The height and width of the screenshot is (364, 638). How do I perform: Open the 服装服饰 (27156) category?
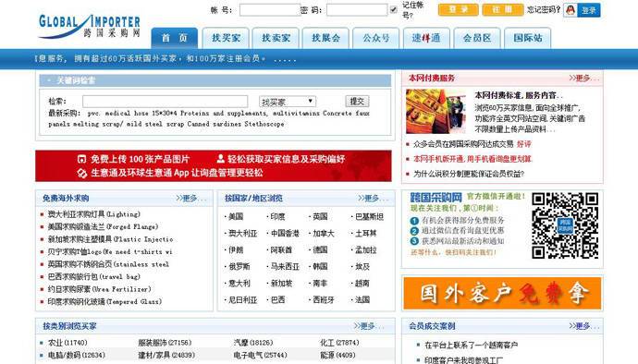[x=165, y=343]
